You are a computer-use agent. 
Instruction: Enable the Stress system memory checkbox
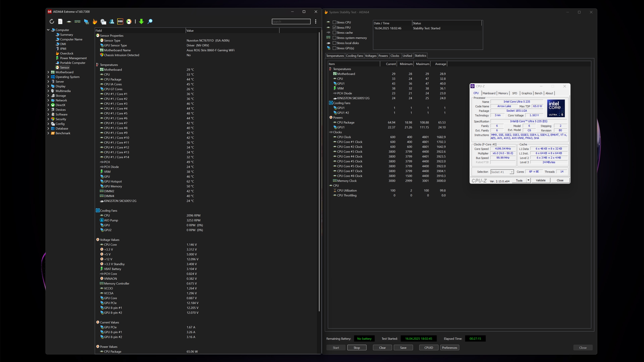(334, 38)
